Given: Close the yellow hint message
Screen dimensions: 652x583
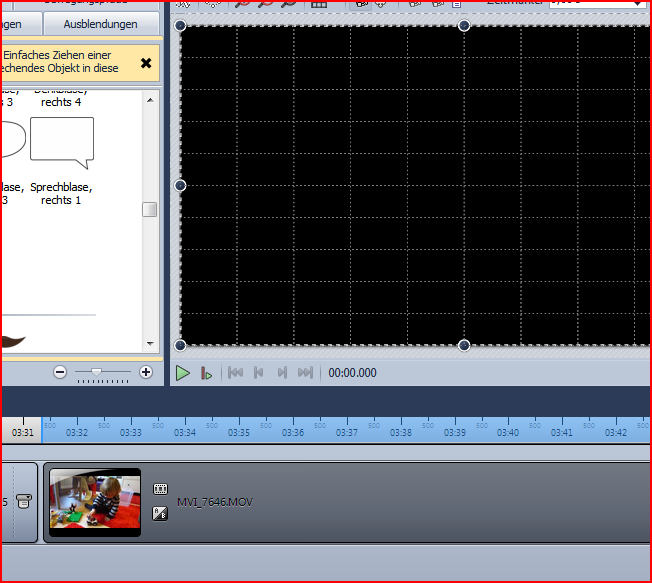Looking at the screenshot, I should tap(146, 63).
